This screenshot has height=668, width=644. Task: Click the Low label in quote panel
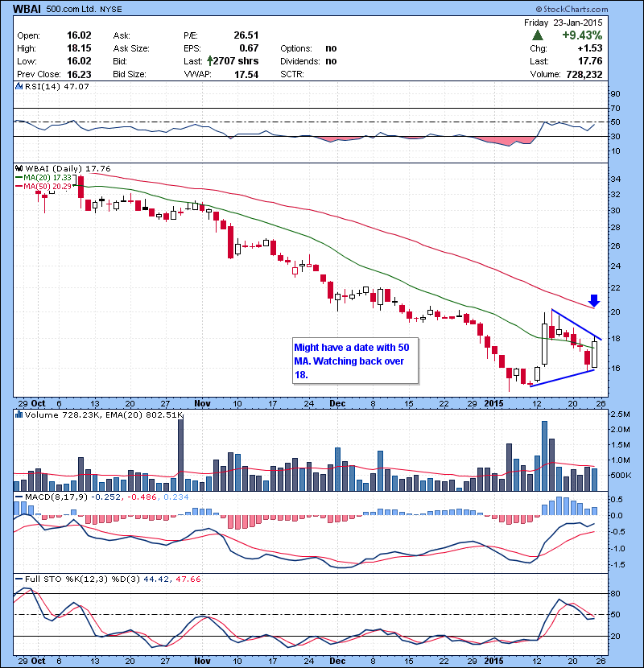point(27,61)
